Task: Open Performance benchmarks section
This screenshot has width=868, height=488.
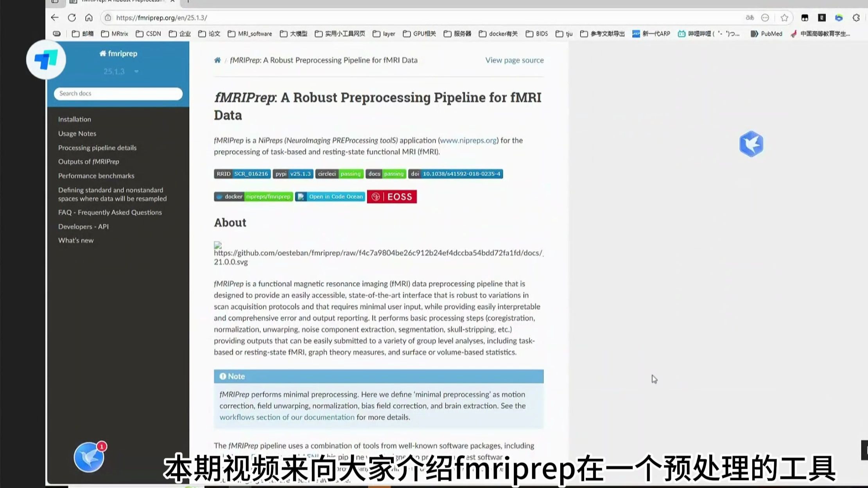Action: click(96, 176)
